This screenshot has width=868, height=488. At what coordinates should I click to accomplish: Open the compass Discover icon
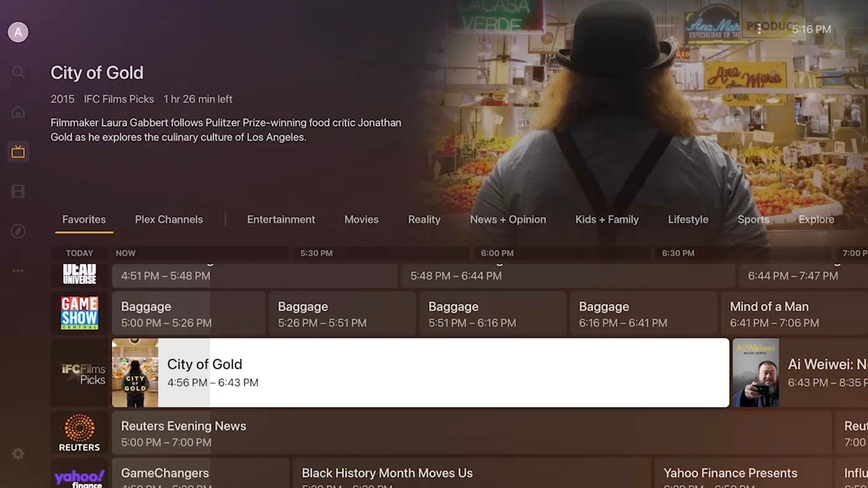pyautogui.click(x=18, y=232)
